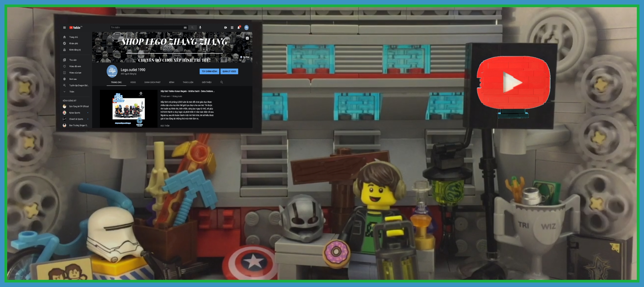The image size is (644, 287).
Task: Click the 'KÊNH ĐĂNG KÝ' sidebar heading
Action: (70, 101)
